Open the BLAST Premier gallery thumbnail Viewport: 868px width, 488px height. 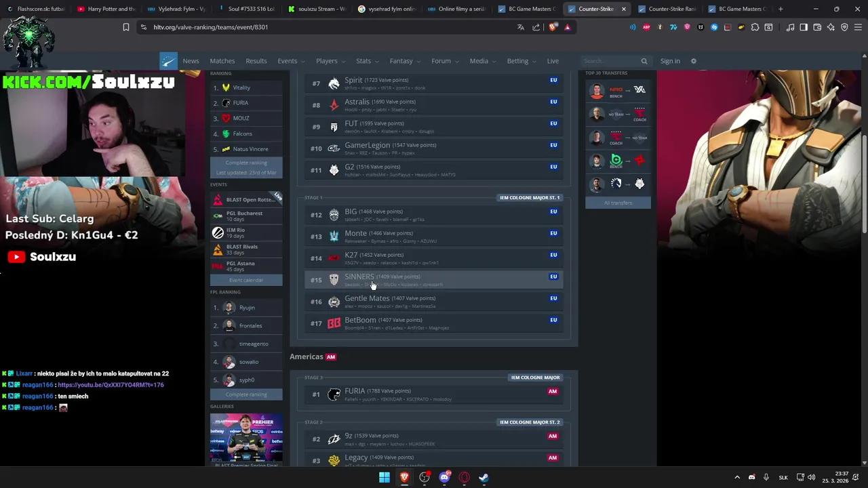pos(247,438)
